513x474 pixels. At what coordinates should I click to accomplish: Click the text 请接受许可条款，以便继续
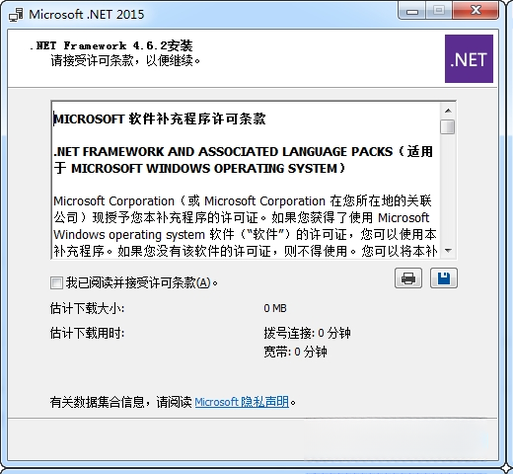click(125, 61)
